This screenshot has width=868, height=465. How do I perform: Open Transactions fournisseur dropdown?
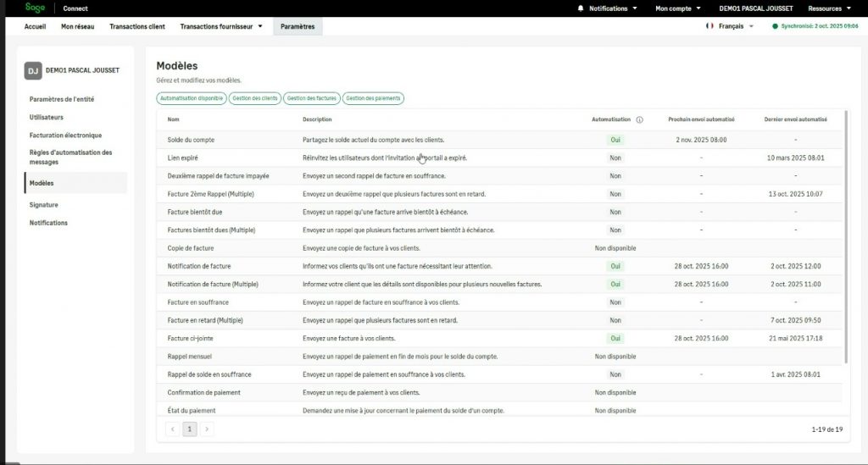[x=221, y=26]
